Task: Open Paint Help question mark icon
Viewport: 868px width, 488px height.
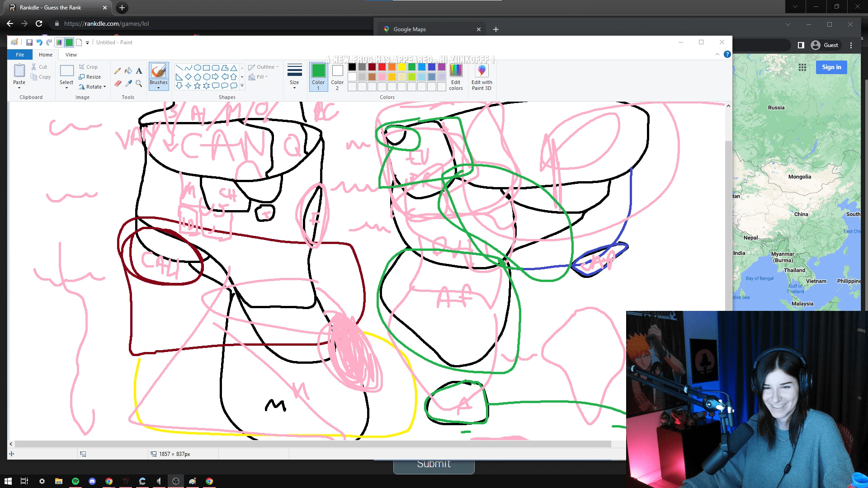Action: coord(727,54)
